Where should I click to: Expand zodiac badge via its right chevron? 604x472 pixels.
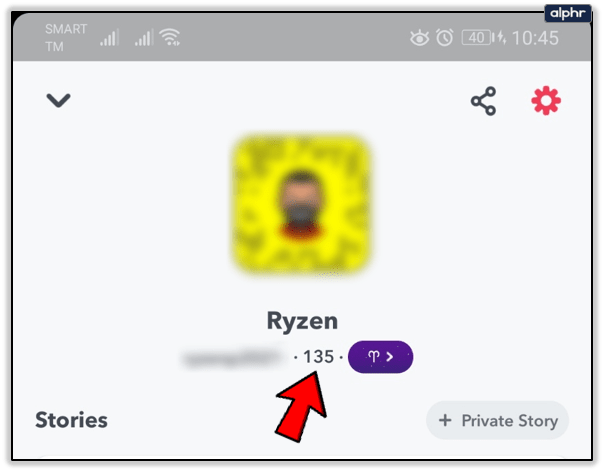(x=390, y=356)
